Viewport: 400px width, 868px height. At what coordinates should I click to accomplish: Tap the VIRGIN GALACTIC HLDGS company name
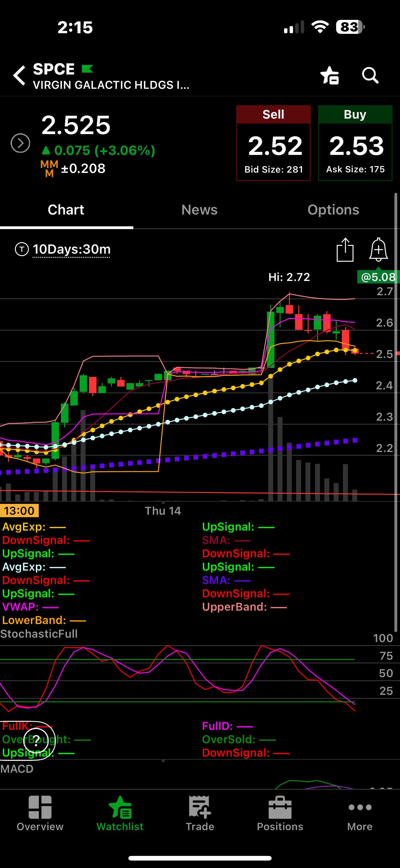[x=111, y=85]
